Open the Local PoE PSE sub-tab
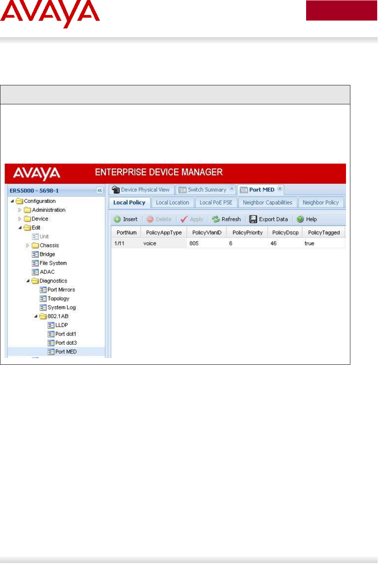The height and width of the screenshot is (588, 378). [x=216, y=202]
